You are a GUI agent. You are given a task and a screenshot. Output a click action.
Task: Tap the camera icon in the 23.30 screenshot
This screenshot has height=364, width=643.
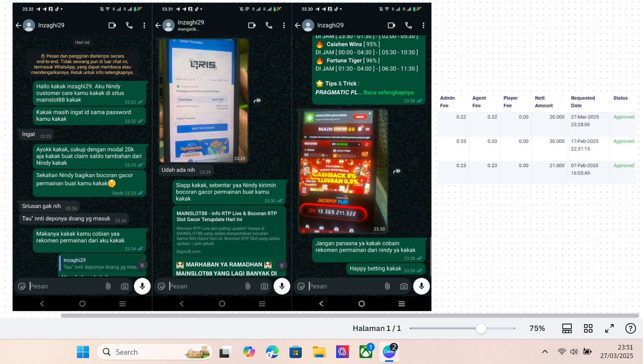point(404,286)
